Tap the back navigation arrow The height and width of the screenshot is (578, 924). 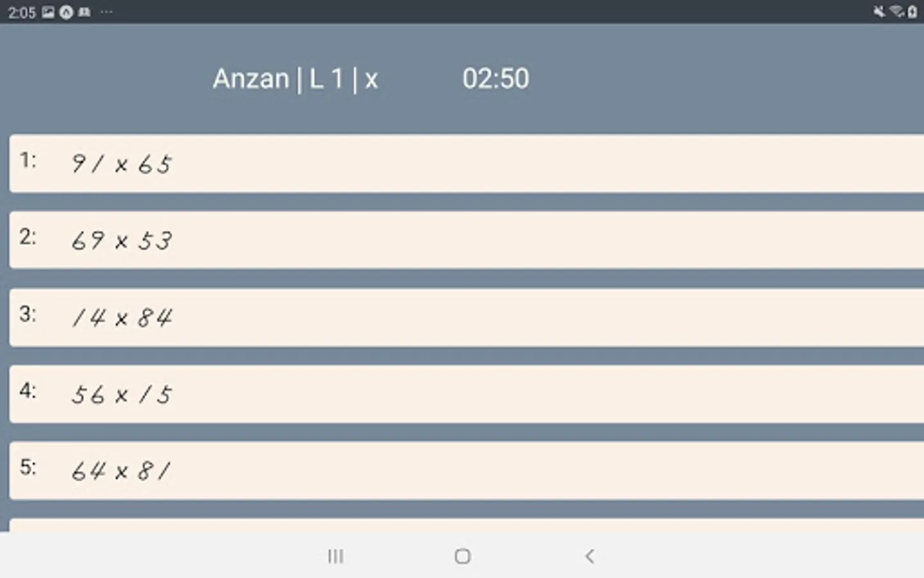[x=590, y=556]
